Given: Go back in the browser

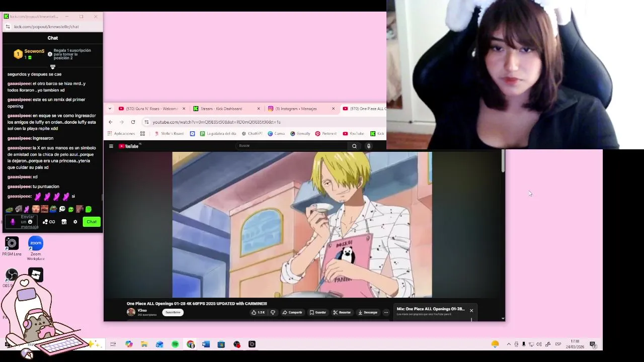Looking at the screenshot, I should click(x=111, y=122).
